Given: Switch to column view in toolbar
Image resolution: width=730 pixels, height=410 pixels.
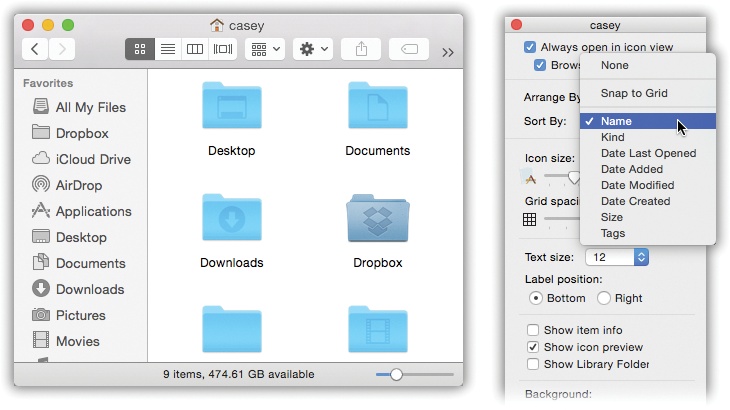Looking at the screenshot, I should pos(196,49).
